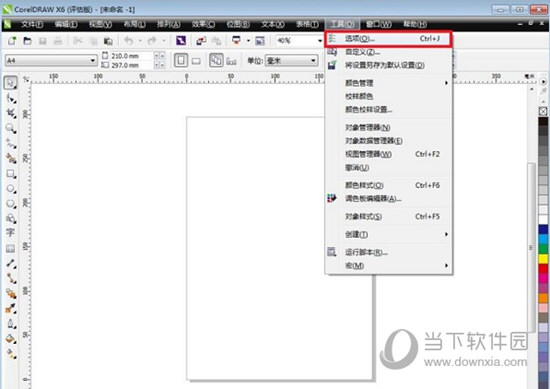Viewport: 550px width, 389px height.
Task: Switch page to Landscape orientation
Action: (196, 61)
